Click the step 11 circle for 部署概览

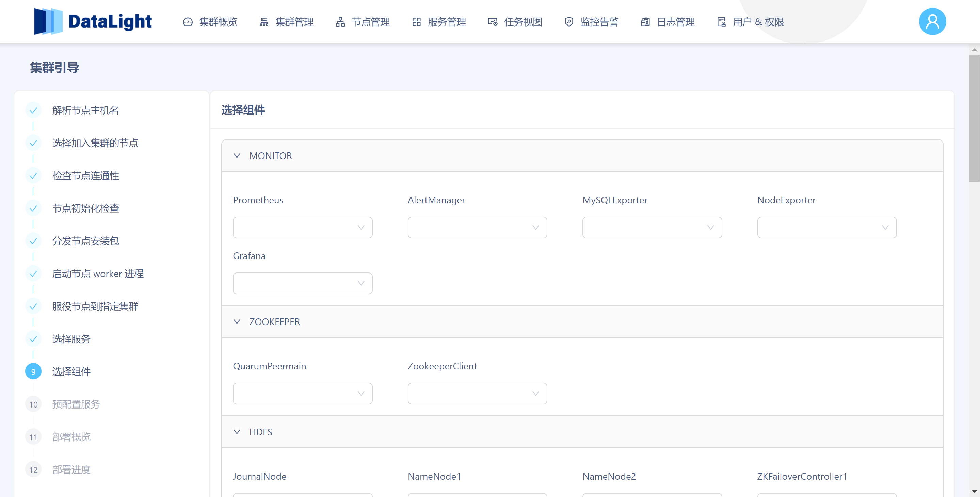33,437
